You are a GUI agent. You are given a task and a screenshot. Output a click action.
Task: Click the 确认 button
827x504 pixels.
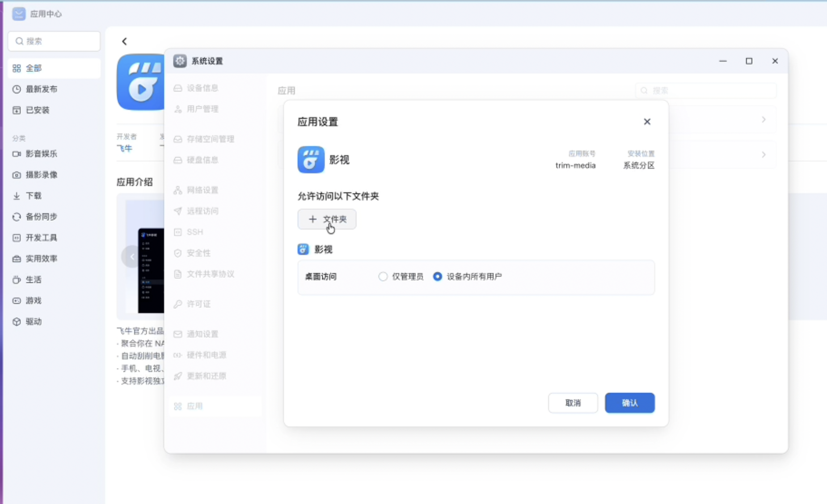coord(629,403)
